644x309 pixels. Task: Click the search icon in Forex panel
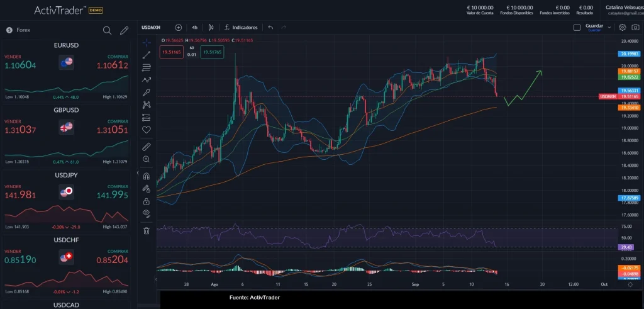[108, 30]
